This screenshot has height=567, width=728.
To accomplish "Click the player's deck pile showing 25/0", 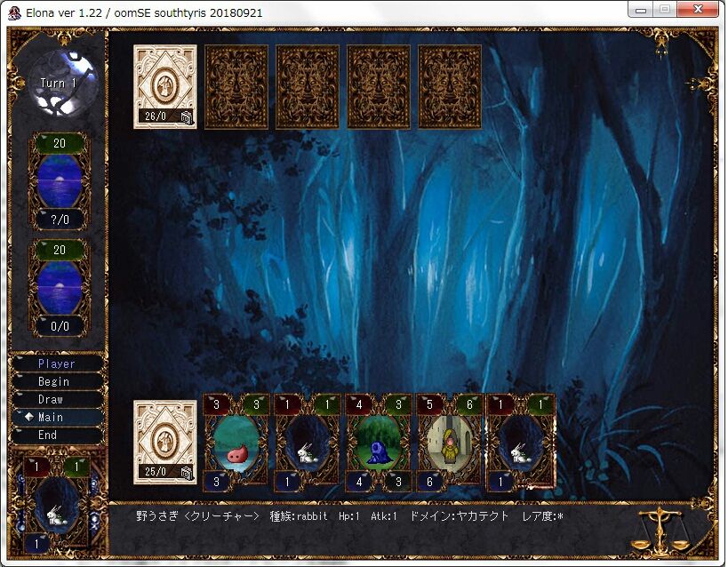I will [x=164, y=443].
